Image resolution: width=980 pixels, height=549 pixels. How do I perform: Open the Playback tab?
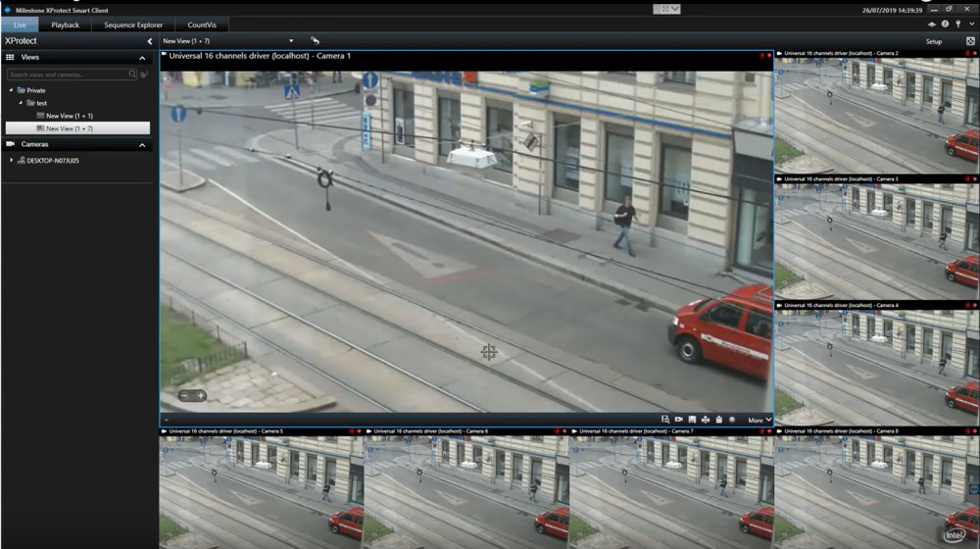65,25
